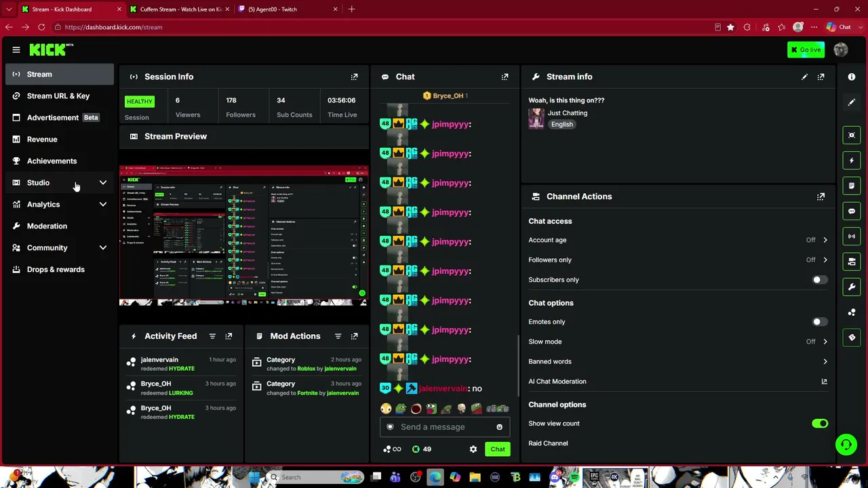This screenshot has height=488, width=868.
Task: Click the Windows Start button
Action: 255,477
